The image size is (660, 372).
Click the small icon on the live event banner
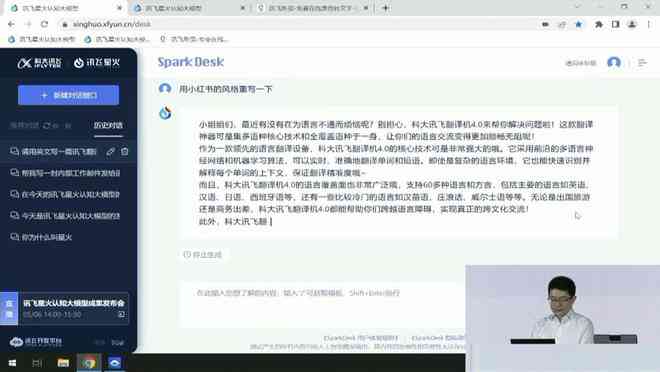point(121,314)
